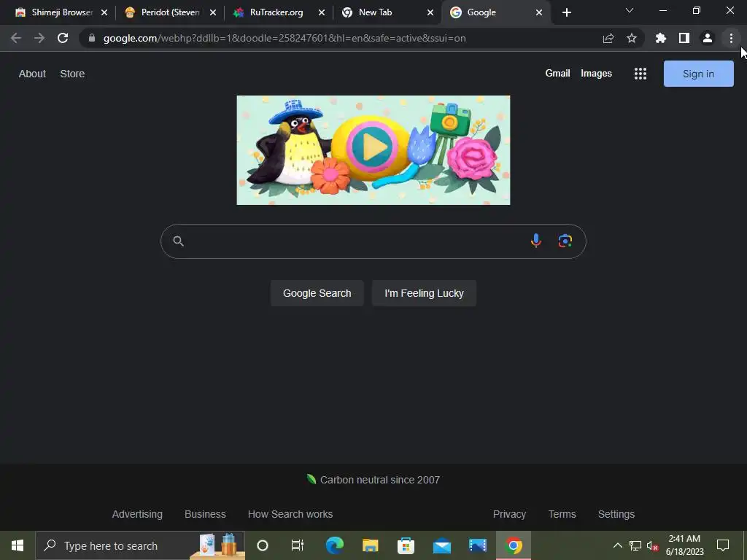Open the Settings footer menu

pos(616,514)
